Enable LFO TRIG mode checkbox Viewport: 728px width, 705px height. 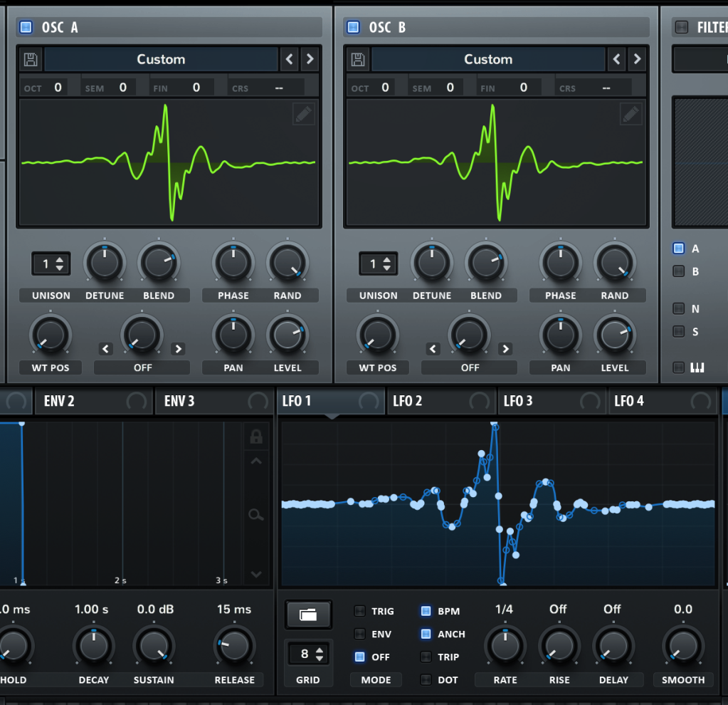pyautogui.click(x=360, y=611)
